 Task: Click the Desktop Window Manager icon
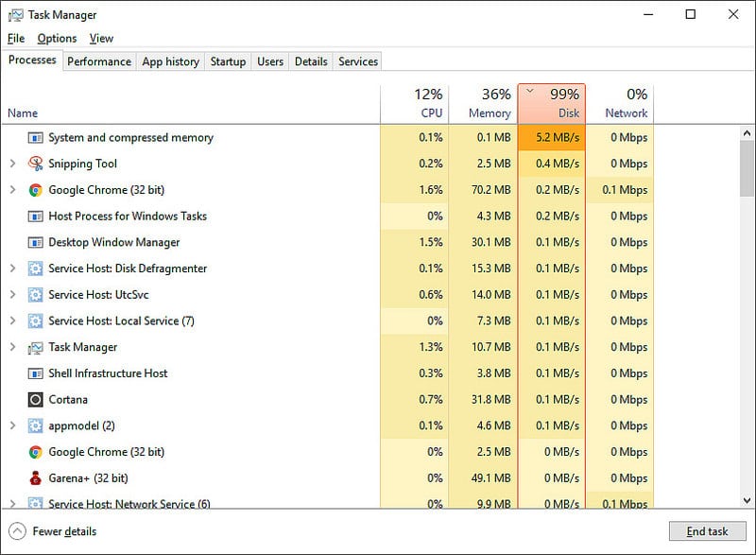(x=35, y=243)
